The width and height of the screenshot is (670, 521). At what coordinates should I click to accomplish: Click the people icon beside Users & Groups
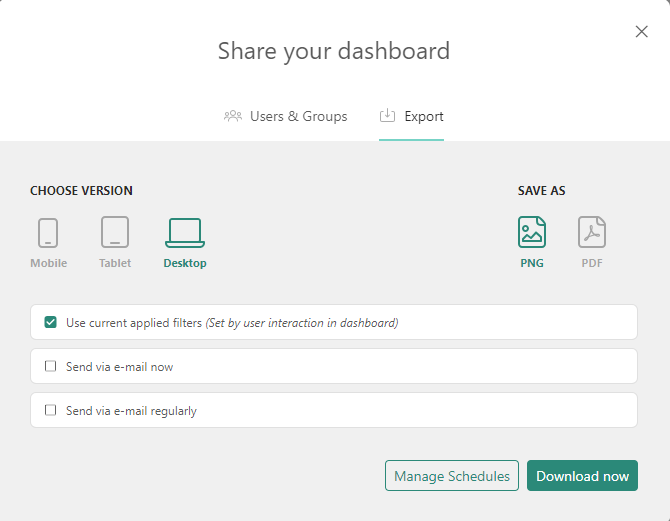233,116
